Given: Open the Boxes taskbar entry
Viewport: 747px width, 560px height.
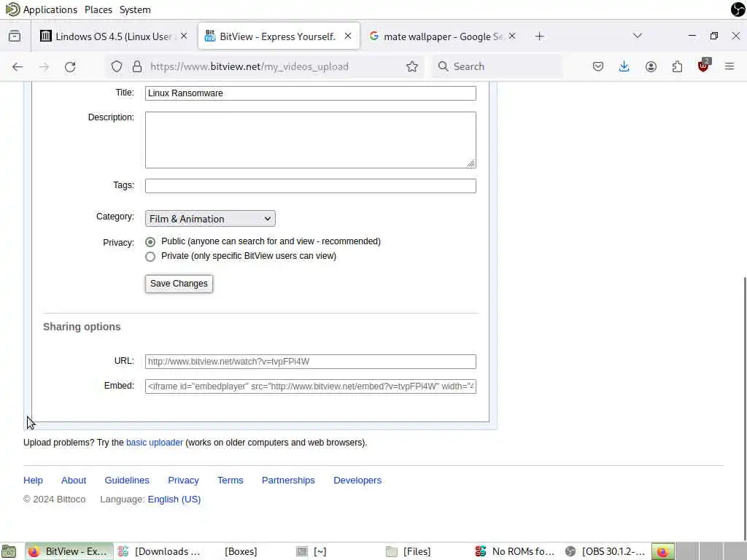Looking at the screenshot, I should coord(241,551).
